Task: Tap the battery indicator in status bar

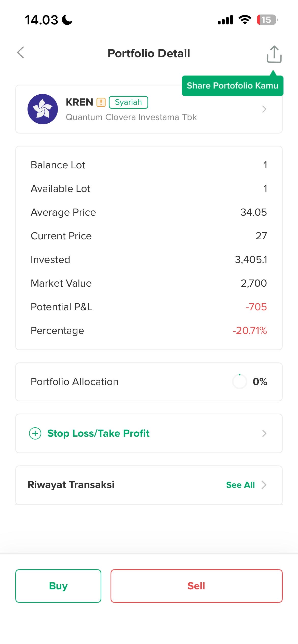Action: pyautogui.click(x=267, y=20)
